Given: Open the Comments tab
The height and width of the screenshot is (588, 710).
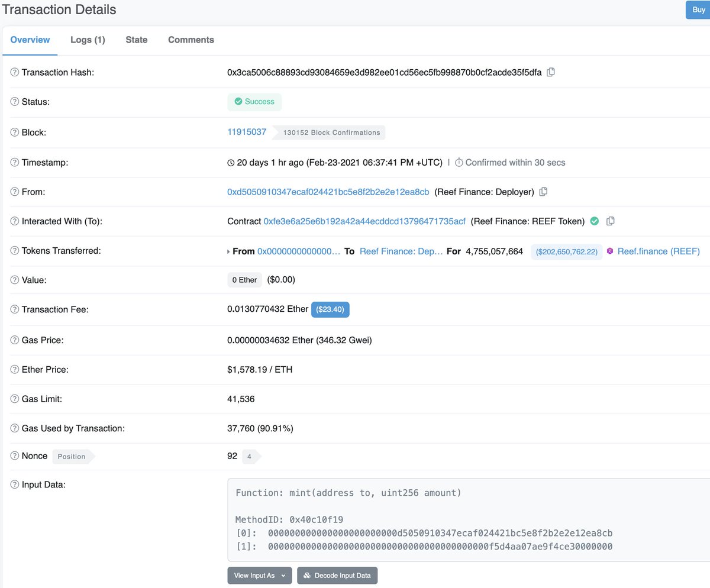Looking at the screenshot, I should click(191, 40).
